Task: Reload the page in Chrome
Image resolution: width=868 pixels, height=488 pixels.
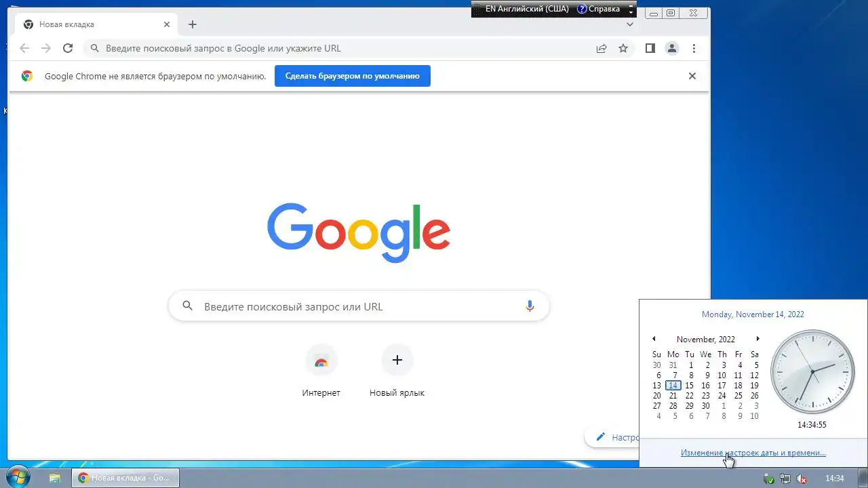Action: pos(68,48)
